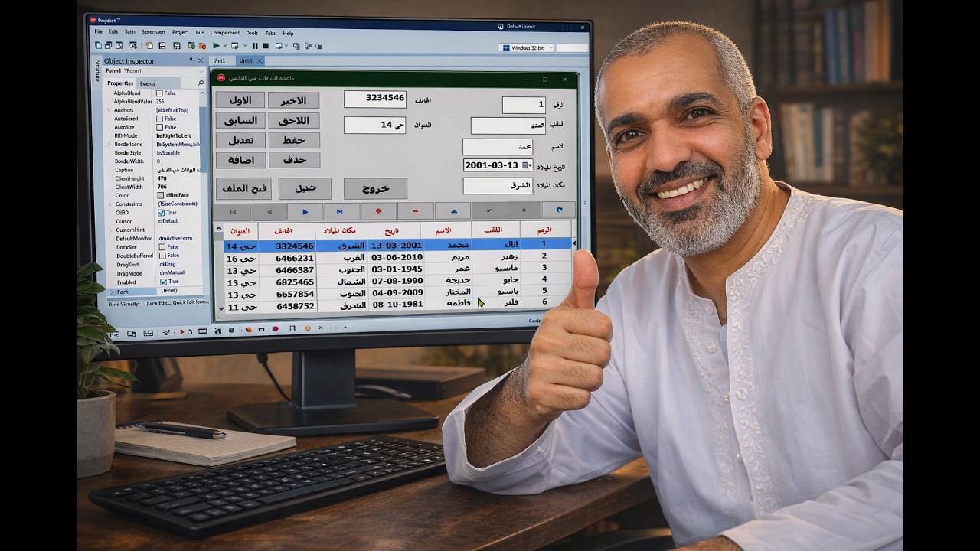Click the red minus delete record icon
This screenshot has height=551, width=980.
pos(416,210)
